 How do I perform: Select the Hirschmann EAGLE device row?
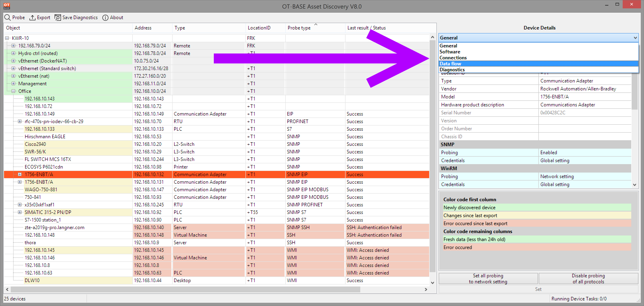(217, 136)
